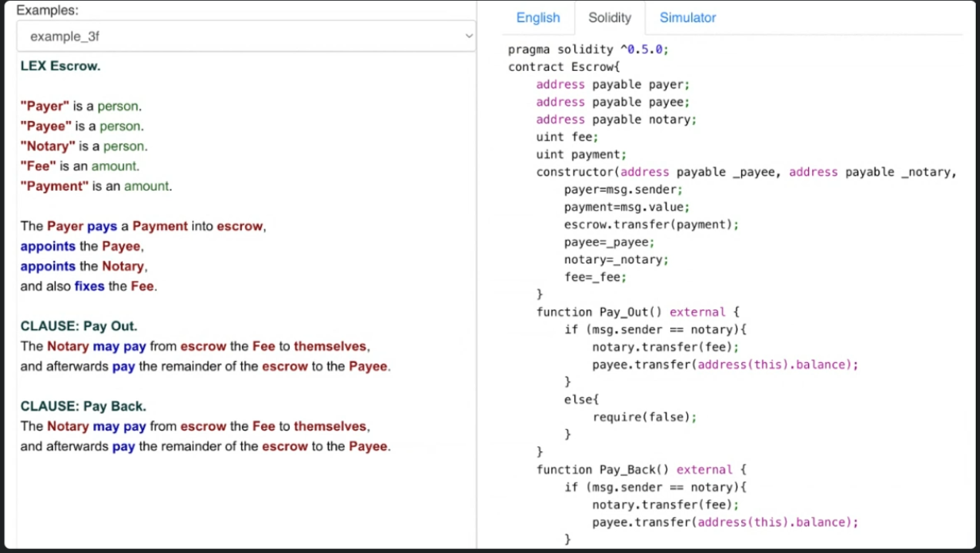
Task: Click the dropdown chevron beside example_3f
Action: tap(470, 35)
